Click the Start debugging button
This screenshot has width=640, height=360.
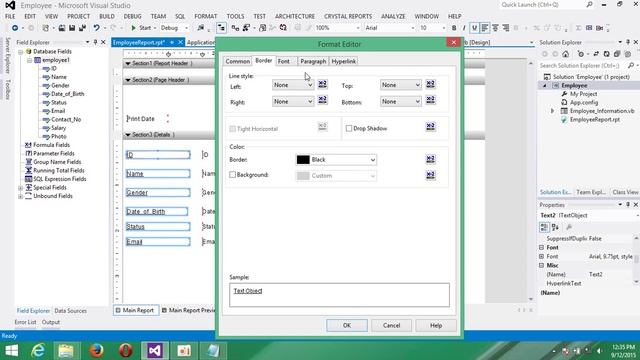(x=141, y=28)
